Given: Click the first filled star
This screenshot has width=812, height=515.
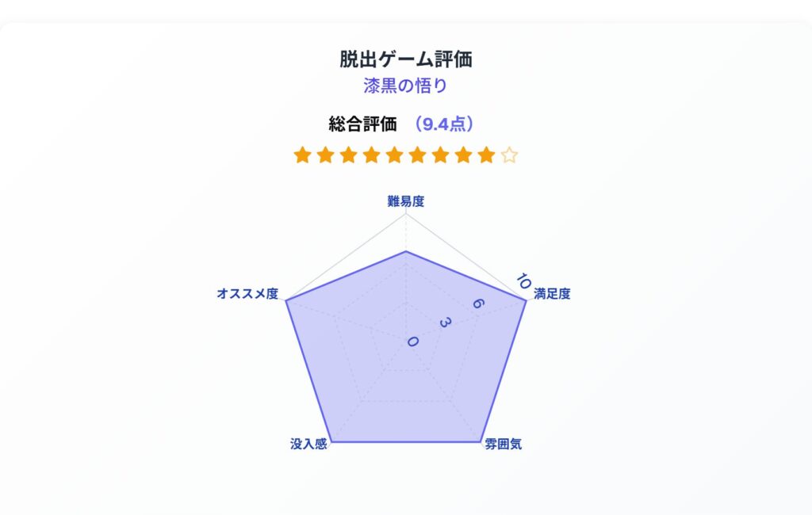Looking at the screenshot, I should [302, 154].
